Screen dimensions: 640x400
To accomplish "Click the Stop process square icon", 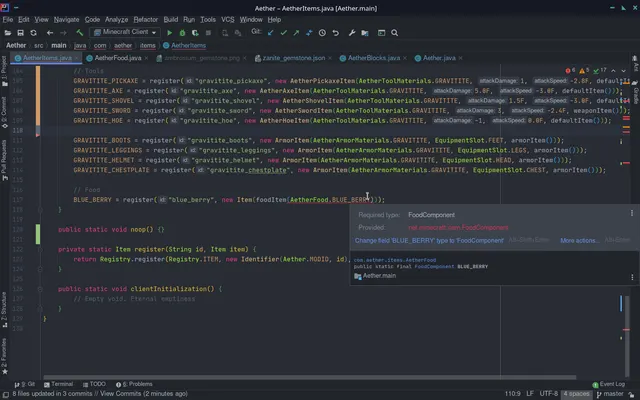I will tap(209, 33).
